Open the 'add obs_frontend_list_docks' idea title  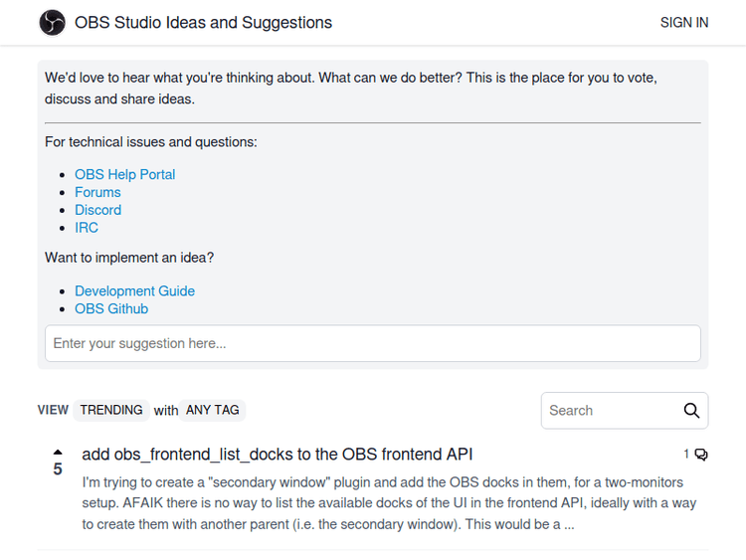278,455
